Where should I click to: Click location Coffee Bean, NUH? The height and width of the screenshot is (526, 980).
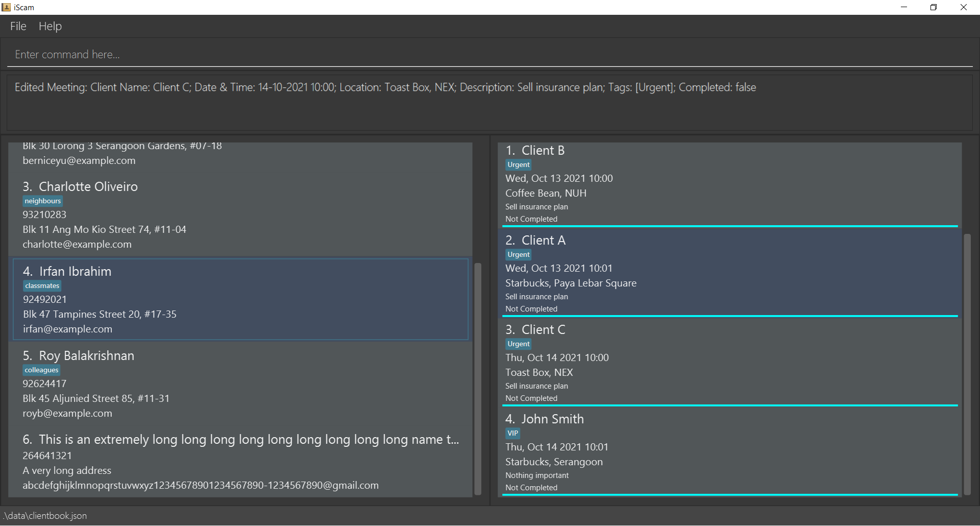546,193
